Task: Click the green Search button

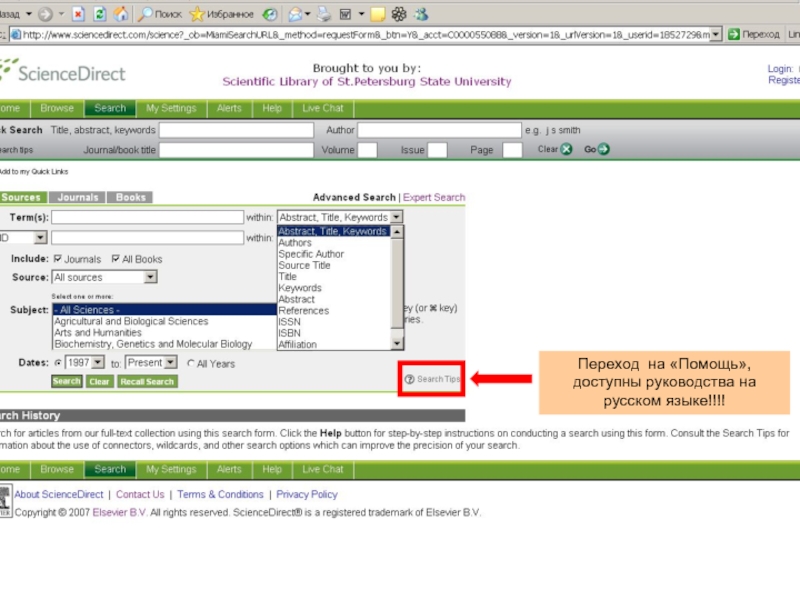Action: point(67,381)
